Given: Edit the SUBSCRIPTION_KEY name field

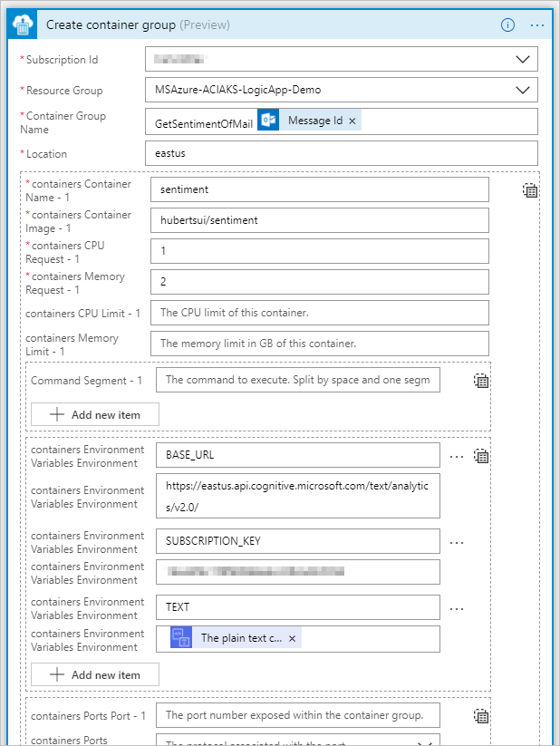Looking at the screenshot, I should (298, 541).
